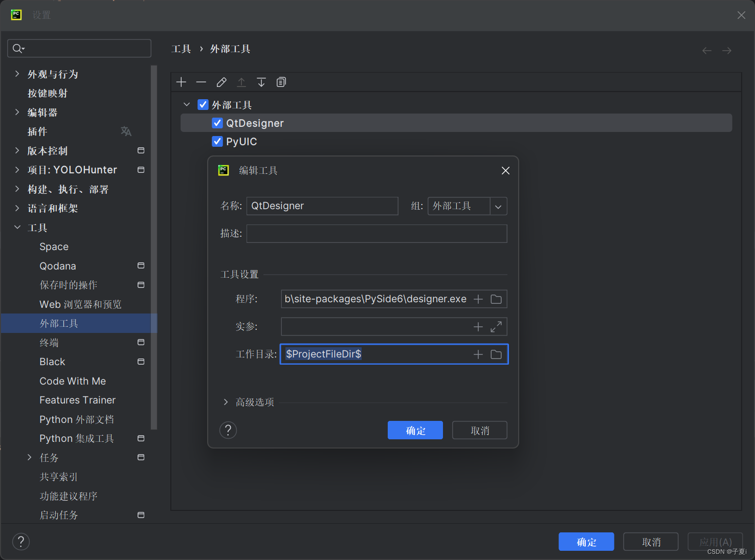This screenshot has height=560, width=755.
Task: Confirm the tool edits with 确定
Action: point(415,430)
